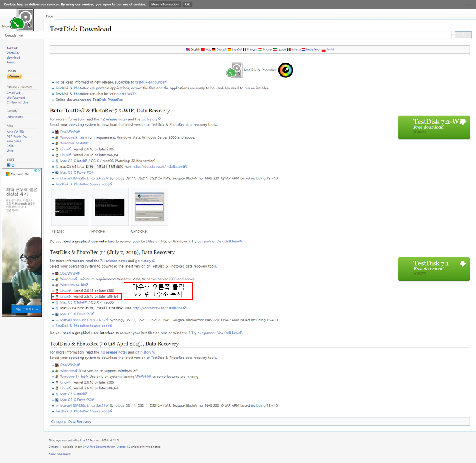Open the Lilo Password sidebar link

pos(16,98)
